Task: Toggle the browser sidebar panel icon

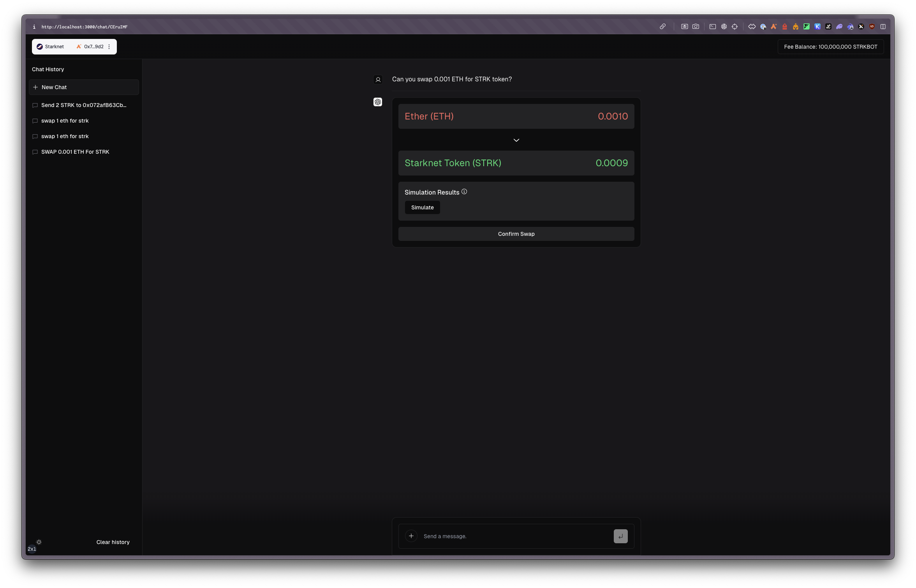Action: point(883,26)
